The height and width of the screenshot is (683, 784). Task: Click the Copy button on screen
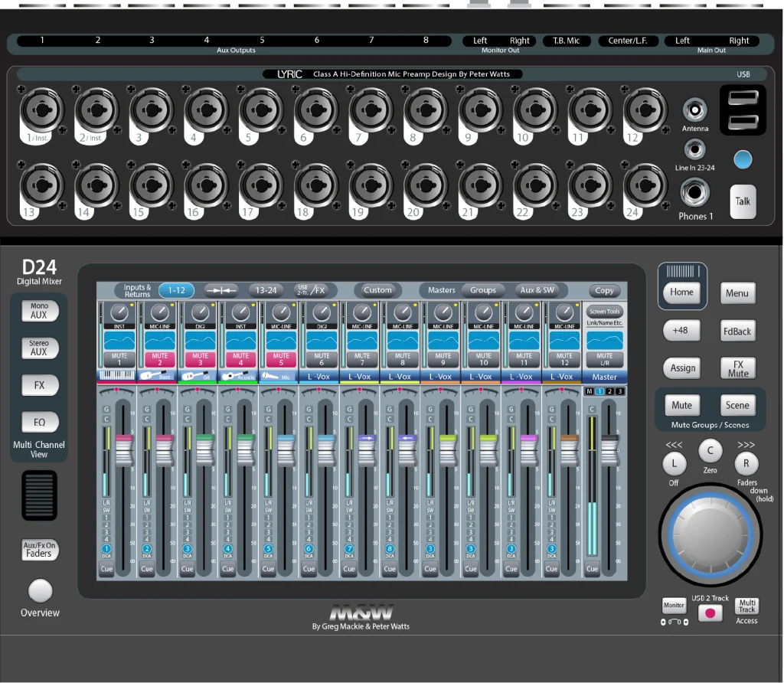[x=604, y=290]
